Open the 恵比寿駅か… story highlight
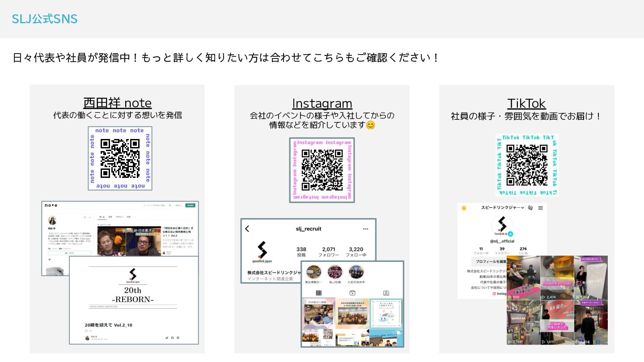Screen dimensions: 644x362 (x=314, y=274)
